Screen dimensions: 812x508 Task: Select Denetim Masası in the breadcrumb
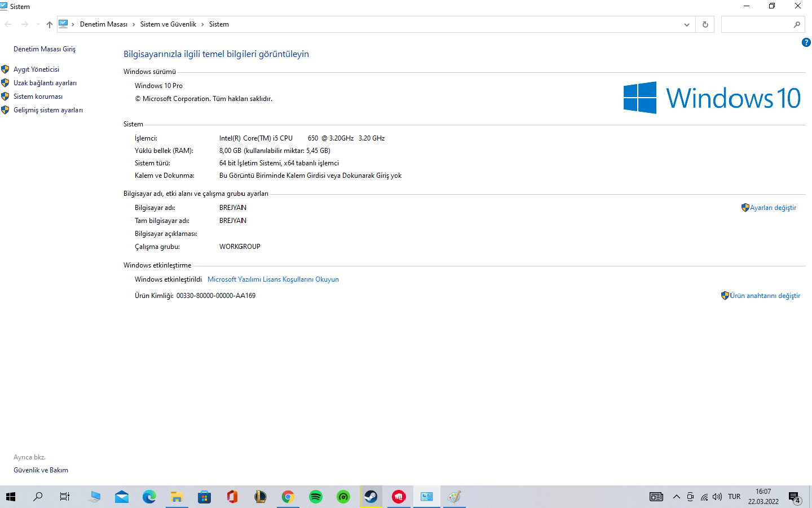[x=104, y=24]
